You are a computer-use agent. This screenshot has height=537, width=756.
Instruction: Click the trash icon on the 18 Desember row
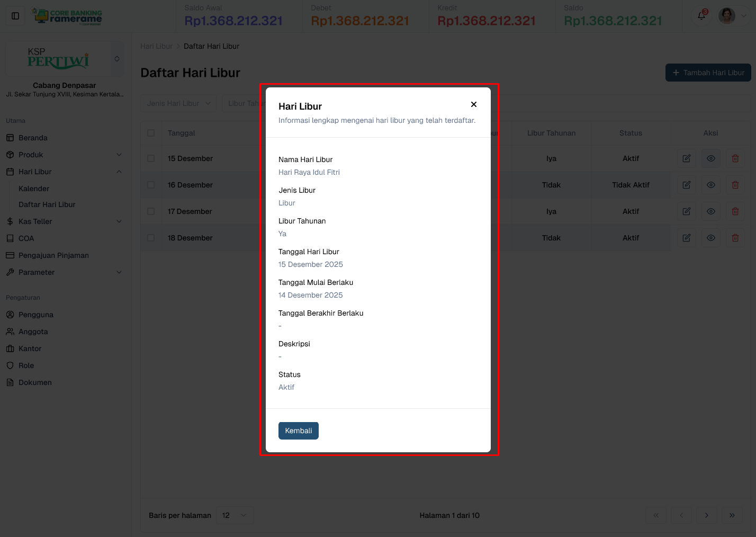[735, 237]
